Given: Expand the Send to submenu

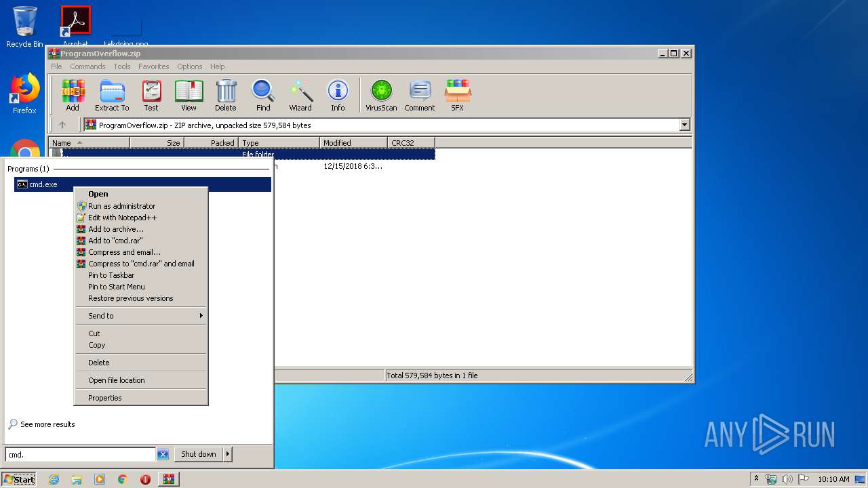Looking at the screenshot, I should click(x=141, y=316).
